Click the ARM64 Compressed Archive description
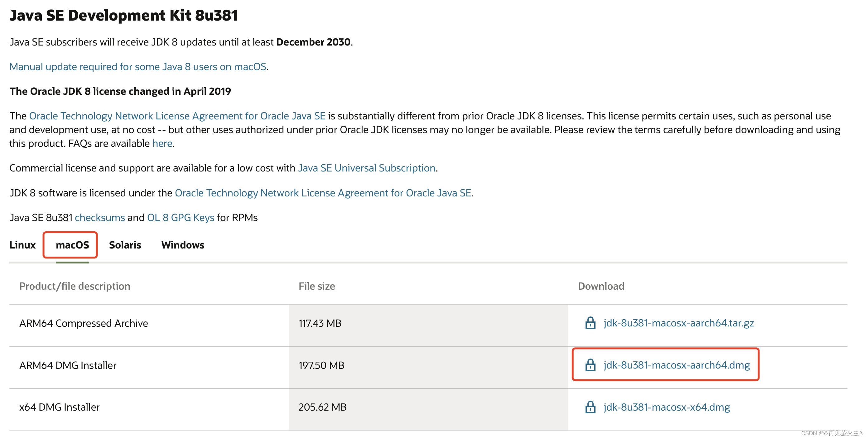The width and height of the screenshot is (868, 439). (84, 323)
